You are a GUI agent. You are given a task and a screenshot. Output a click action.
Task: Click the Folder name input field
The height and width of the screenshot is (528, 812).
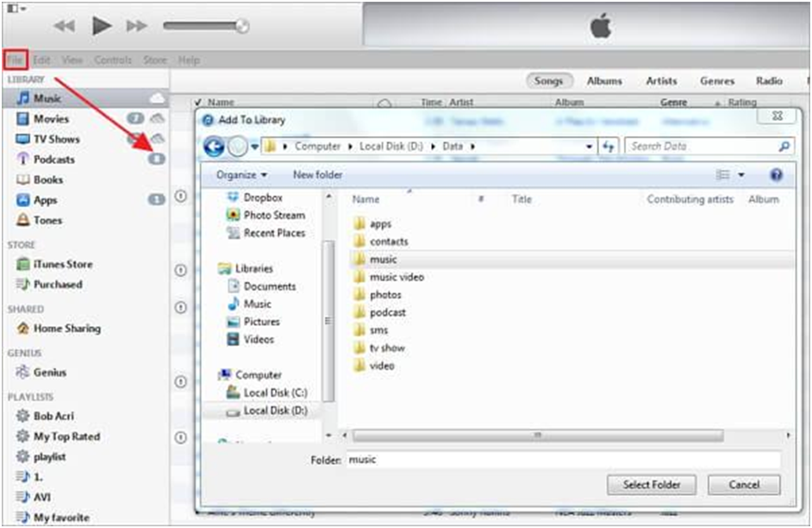pyautogui.click(x=563, y=460)
